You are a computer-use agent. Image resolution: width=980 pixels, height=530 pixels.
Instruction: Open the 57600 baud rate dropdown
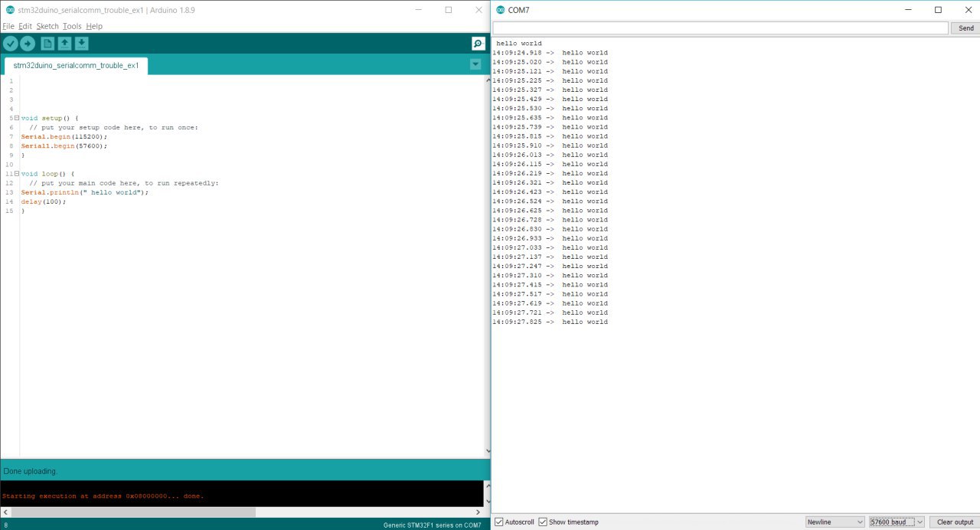coord(894,522)
